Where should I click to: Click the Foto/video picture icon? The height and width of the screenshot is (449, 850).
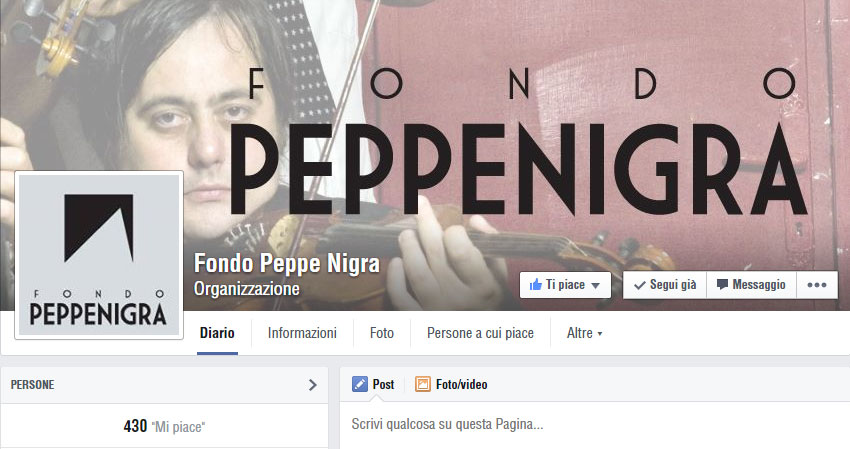[x=422, y=384]
